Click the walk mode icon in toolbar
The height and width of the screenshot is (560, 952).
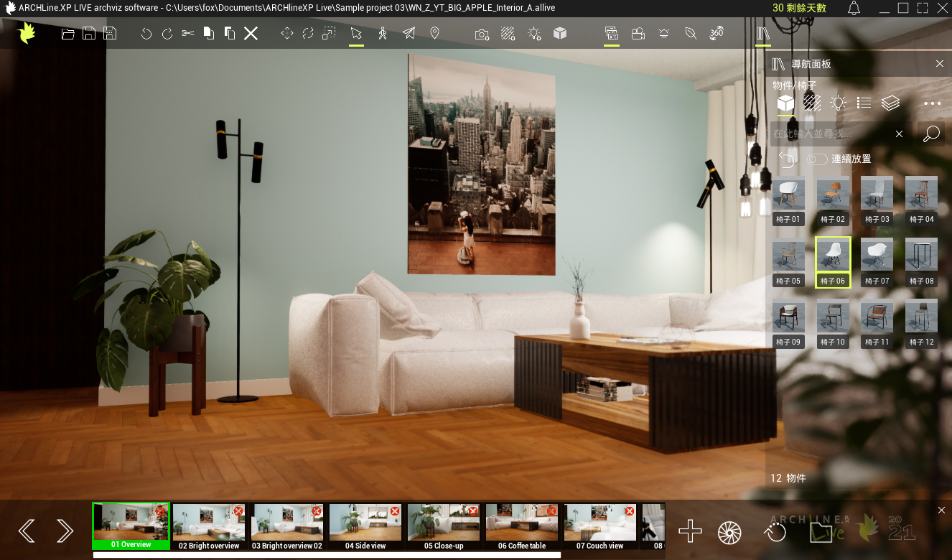pyautogui.click(x=383, y=34)
